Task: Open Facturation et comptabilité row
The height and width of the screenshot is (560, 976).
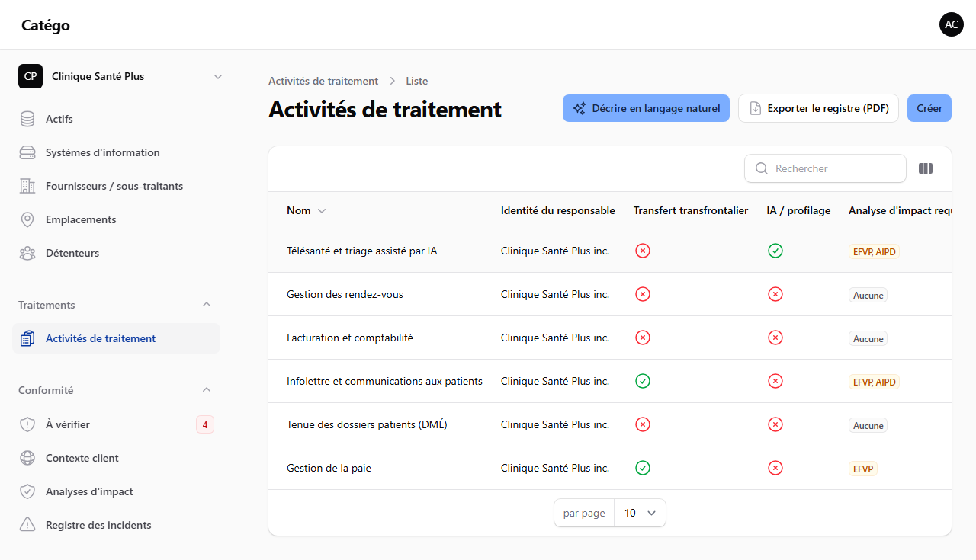Action: (x=610, y=338)
